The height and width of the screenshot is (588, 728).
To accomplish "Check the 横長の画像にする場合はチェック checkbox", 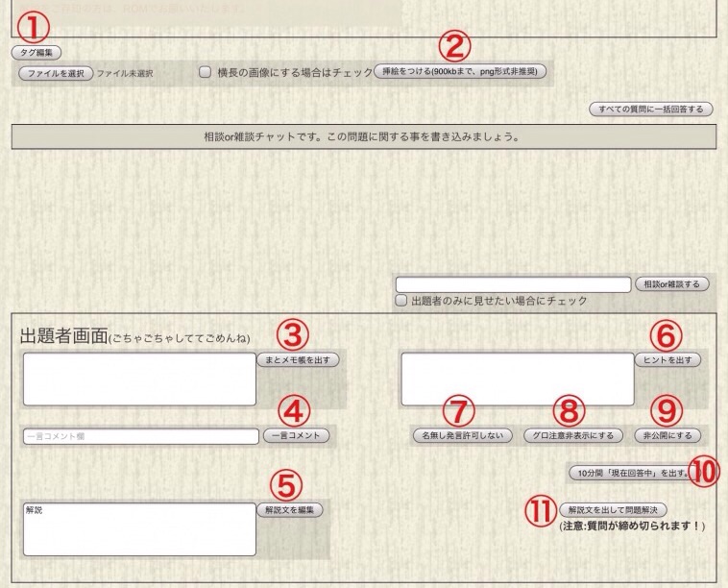I will (x=205, y=72).
